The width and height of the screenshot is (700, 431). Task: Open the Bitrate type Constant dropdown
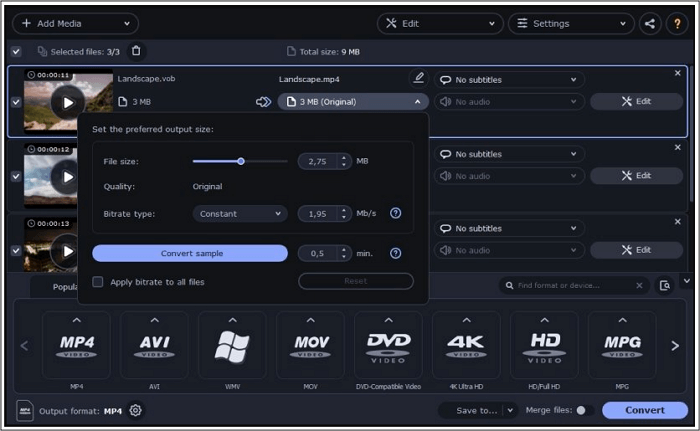(239, 213)
